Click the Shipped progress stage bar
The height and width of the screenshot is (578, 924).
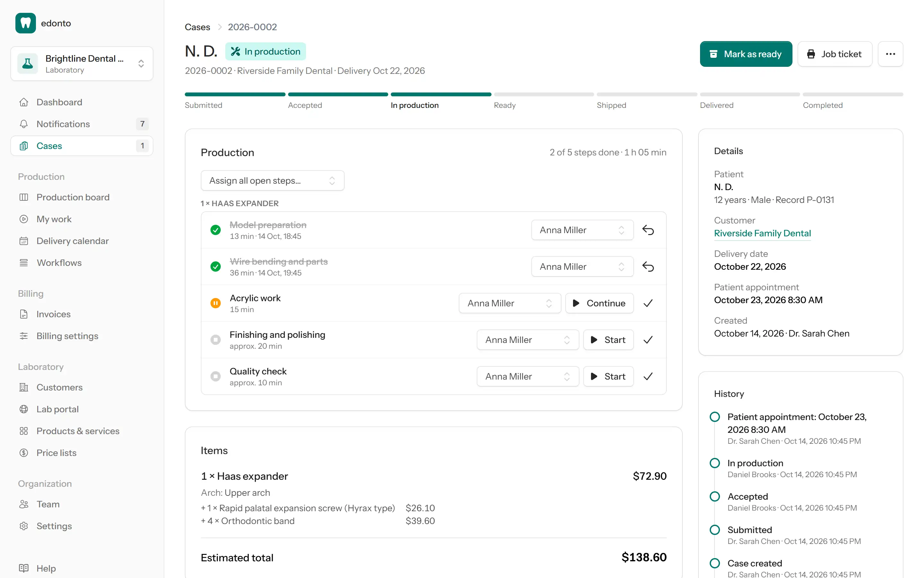pos(647,94)
